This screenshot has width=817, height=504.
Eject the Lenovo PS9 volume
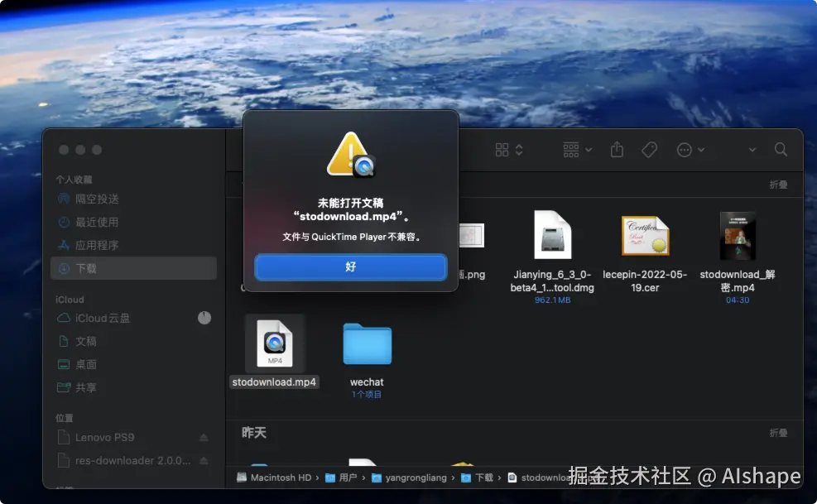point(204,437)
